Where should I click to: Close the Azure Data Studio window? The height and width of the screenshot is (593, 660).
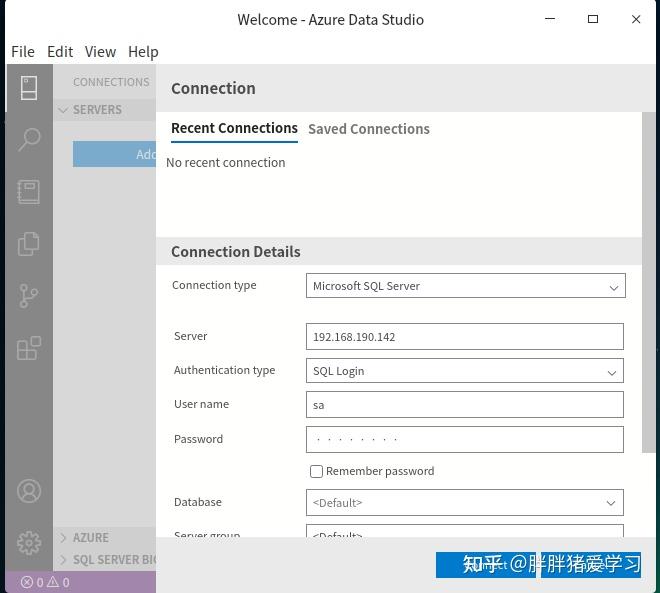(x=636, y=19)
